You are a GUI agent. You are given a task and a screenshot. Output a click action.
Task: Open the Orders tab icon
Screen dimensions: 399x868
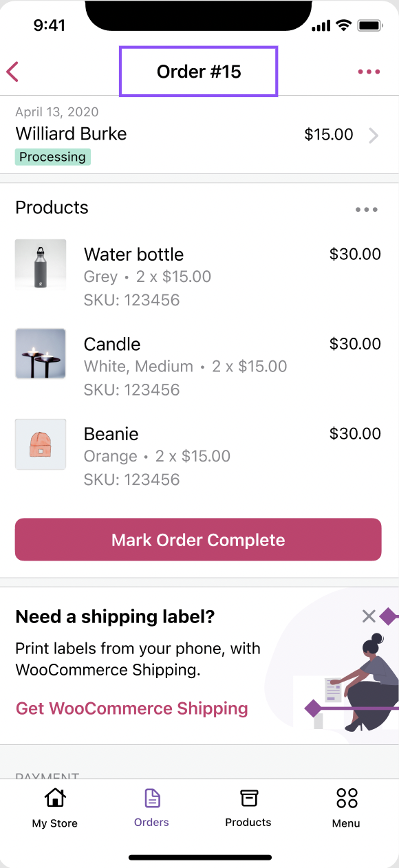[151, 799]
